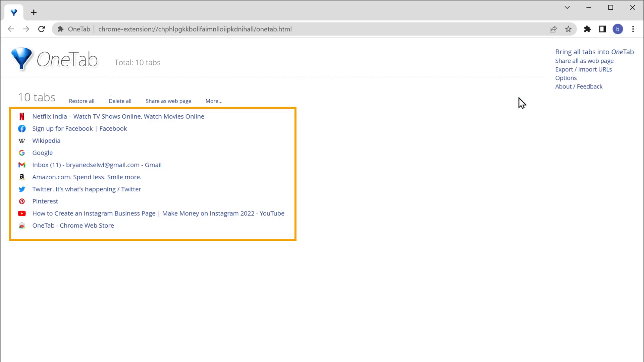Click the YouTube play favicon

(22, 214)
